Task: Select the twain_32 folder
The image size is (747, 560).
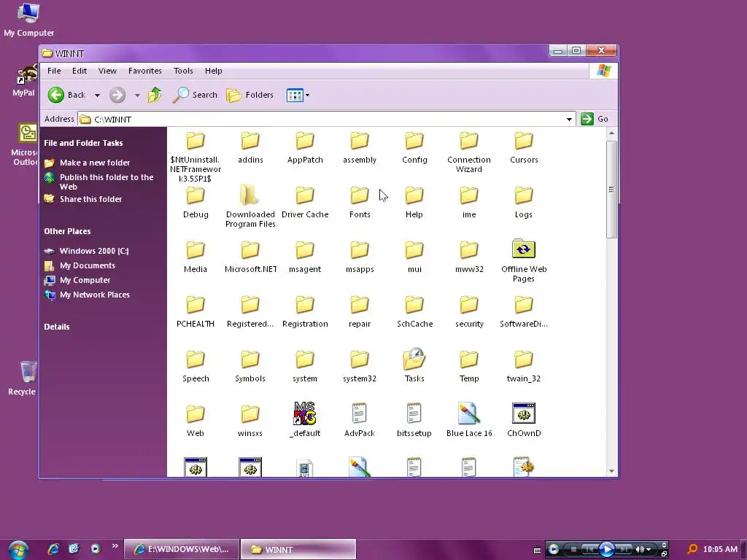Action: point(524,366)
